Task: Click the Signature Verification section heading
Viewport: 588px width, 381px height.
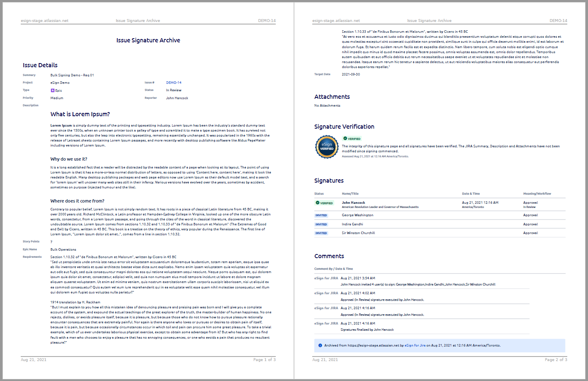Action: coord(344,127)
